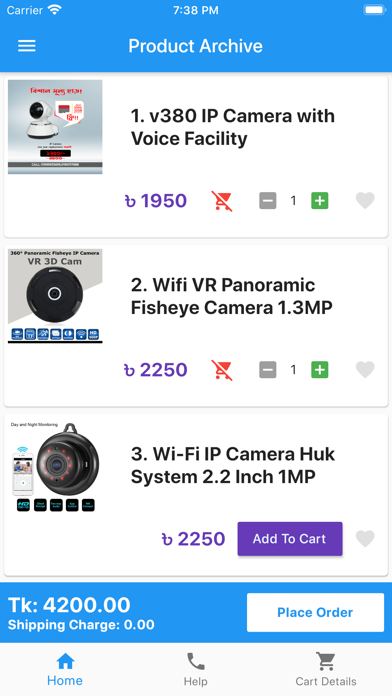Select the v380 IP Camera with Voice Facility title
The width and height of the screenshot is (392, 696).
(x=233, y=127)
